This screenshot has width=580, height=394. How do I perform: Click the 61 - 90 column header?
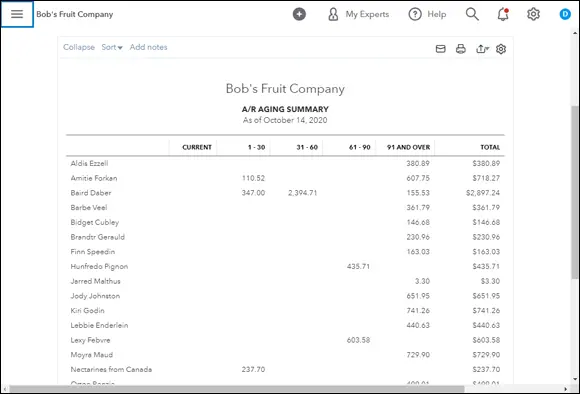[x=360, y=147]
